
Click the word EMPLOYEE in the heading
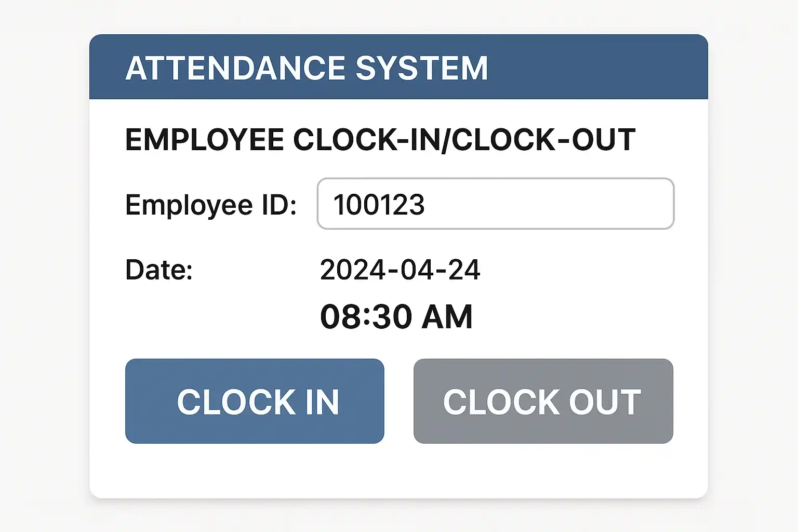(204, 139)
